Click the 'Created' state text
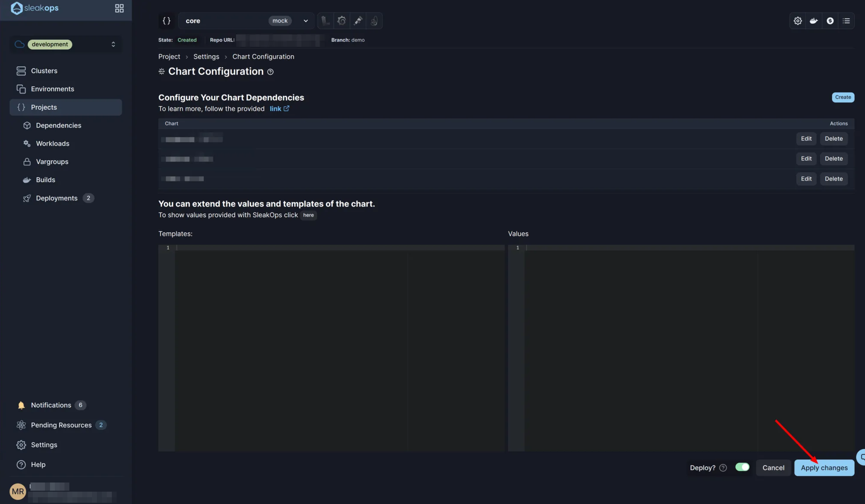This screenshot has height=504, width=865. click(x=187, y=40)
